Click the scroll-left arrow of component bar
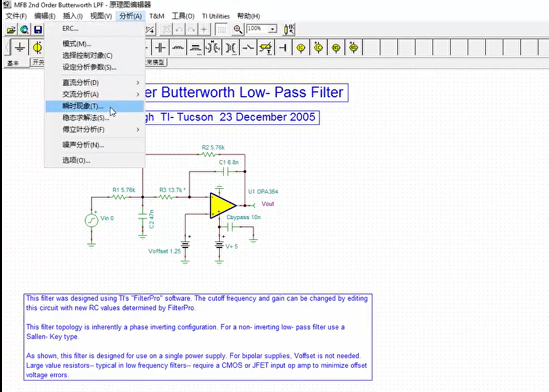 click(7, 47)
